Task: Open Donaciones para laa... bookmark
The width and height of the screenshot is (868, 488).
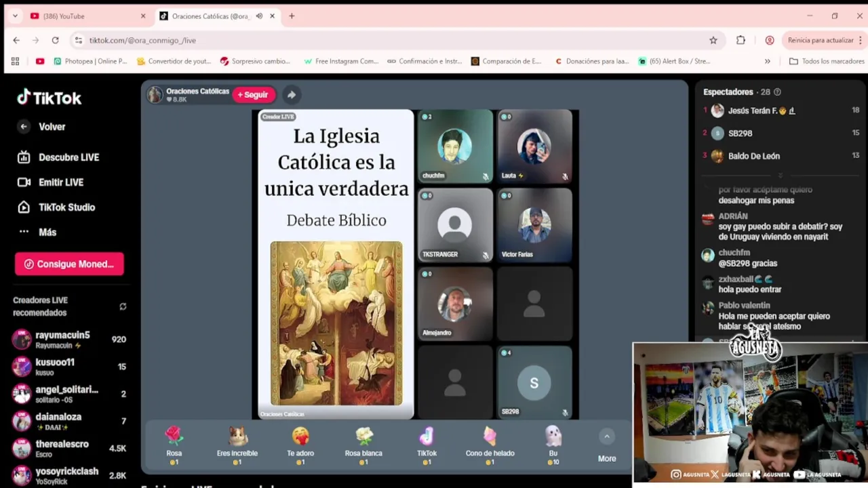Action: pos(592,62)
